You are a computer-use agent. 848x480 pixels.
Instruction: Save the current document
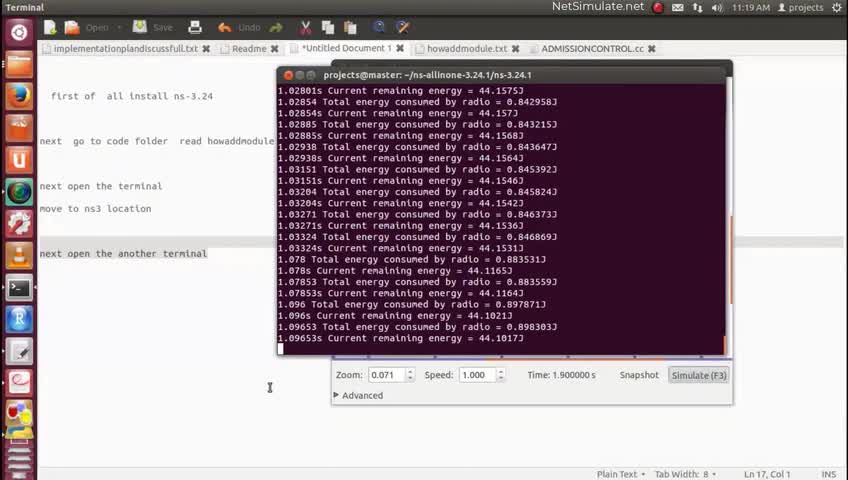[x=153, y=27]
